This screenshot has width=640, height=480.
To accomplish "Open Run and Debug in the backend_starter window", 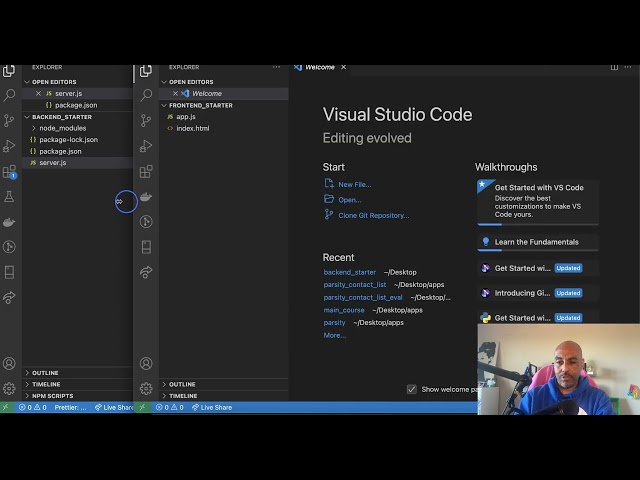I will pyautogui.click(x=9, y=146).
